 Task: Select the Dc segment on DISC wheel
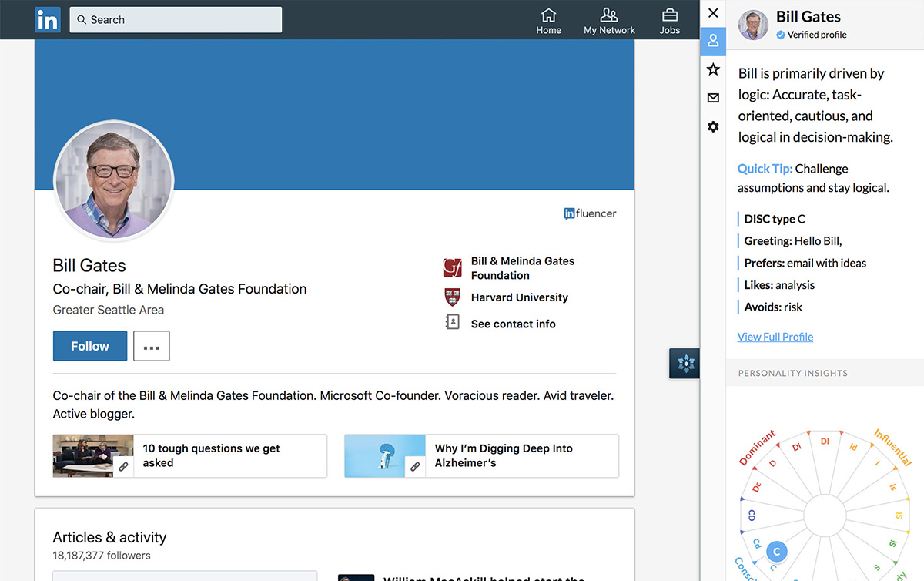756,487
